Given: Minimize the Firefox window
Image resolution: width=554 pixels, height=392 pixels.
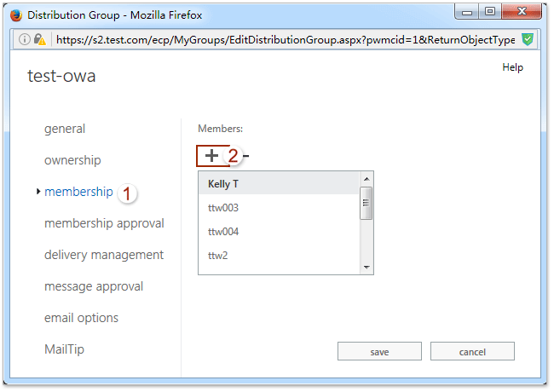Looking at the screenshot, I should [x=467, y=12].
